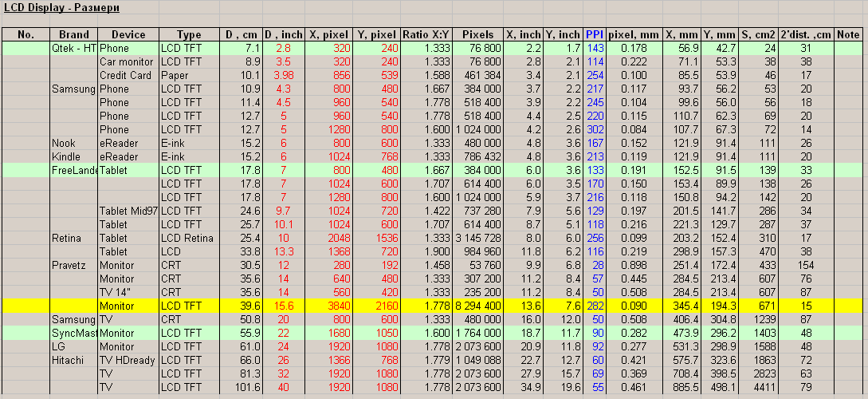Viewport: 868px width, 399px height.
Task: Click the 'Ratio X:Y' header cell
Action: (x=425, y=34)
